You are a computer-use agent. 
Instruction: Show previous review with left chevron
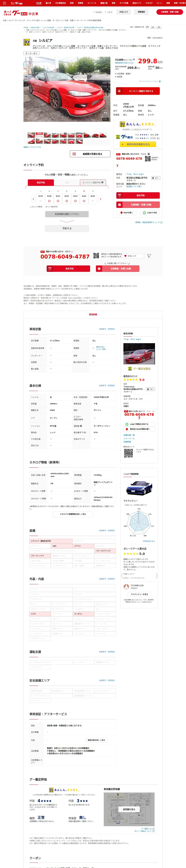pos(122,576)
